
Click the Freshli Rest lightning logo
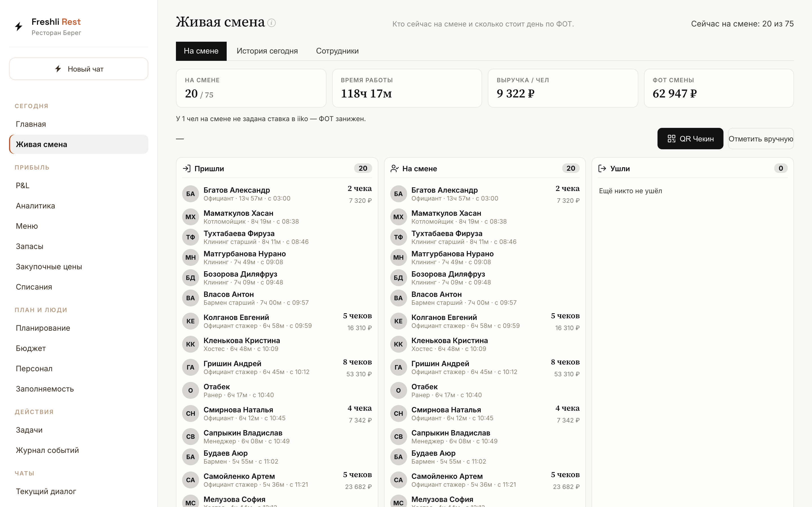pyautogui.click(x=19, y=26)
